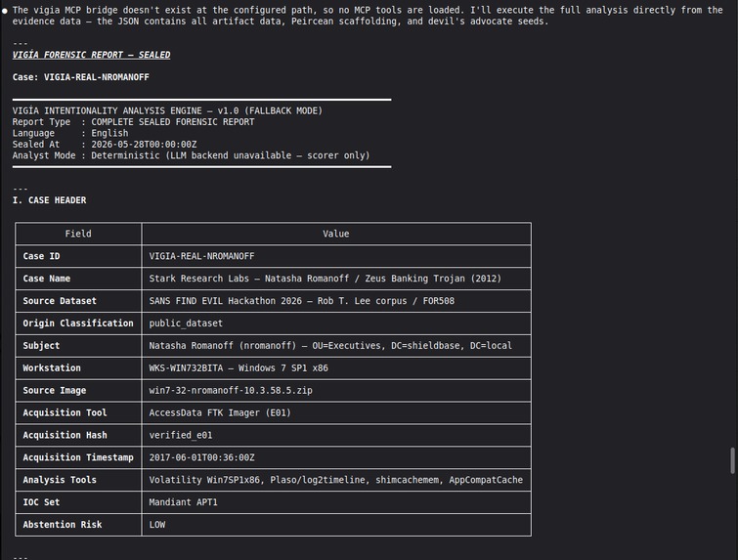Click the IOC Set field cell

click(78, 501)
